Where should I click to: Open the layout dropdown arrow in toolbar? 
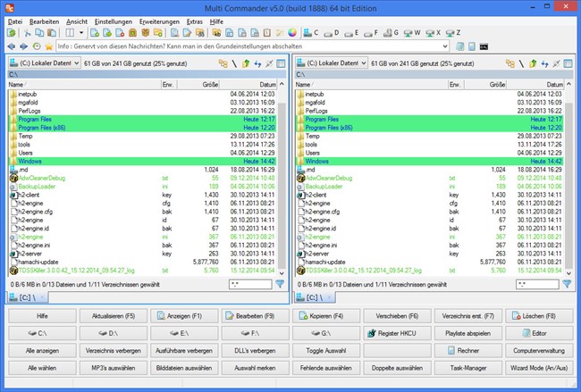click(x=81, y=33)
